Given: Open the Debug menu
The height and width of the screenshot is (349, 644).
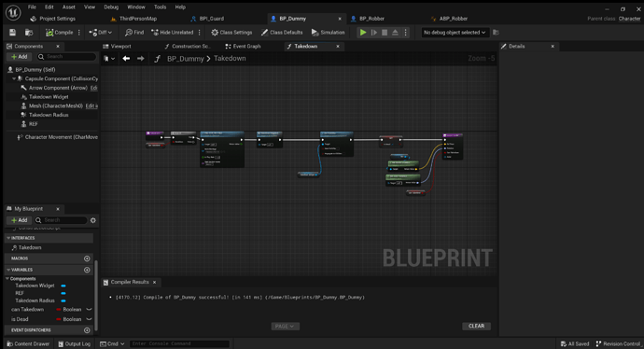Looking at the screenshot, I should 111,7.
